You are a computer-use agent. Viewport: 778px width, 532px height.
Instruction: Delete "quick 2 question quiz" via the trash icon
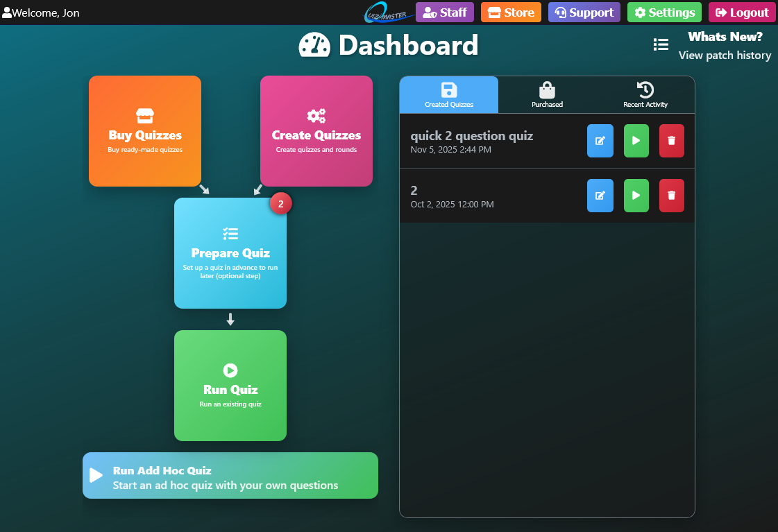671,141
